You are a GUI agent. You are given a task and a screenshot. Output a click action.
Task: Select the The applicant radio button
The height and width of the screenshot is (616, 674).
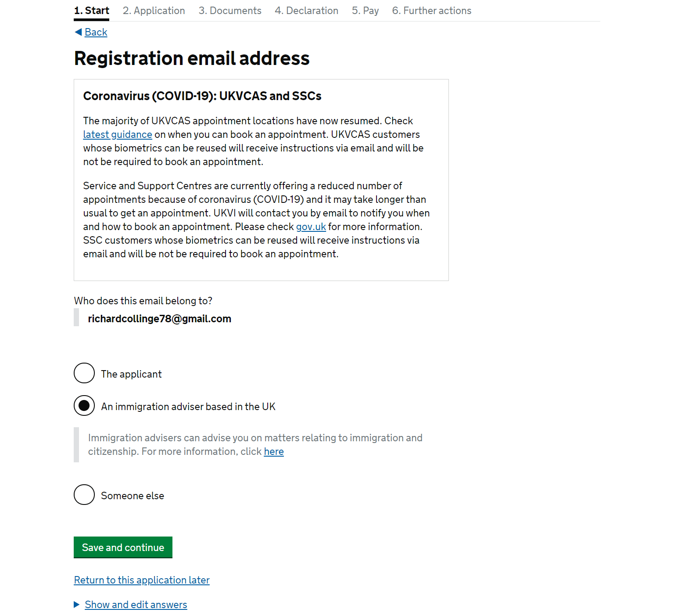pos(84,373)
